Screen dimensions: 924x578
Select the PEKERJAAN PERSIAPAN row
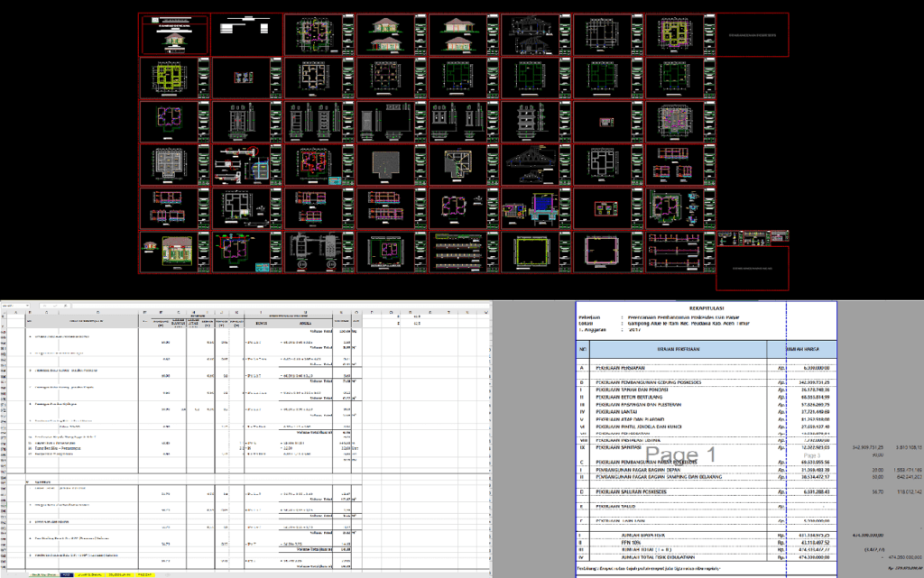click(632, 366)
